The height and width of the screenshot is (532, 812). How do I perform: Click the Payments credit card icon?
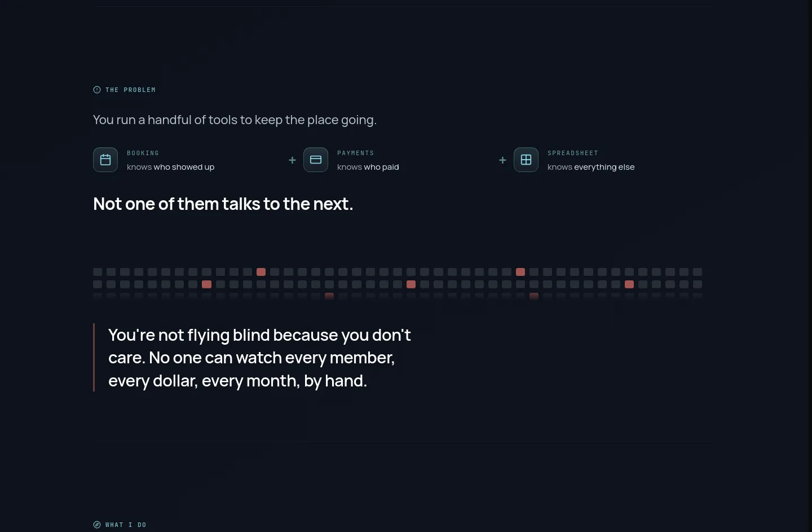(x=316, y=160)
